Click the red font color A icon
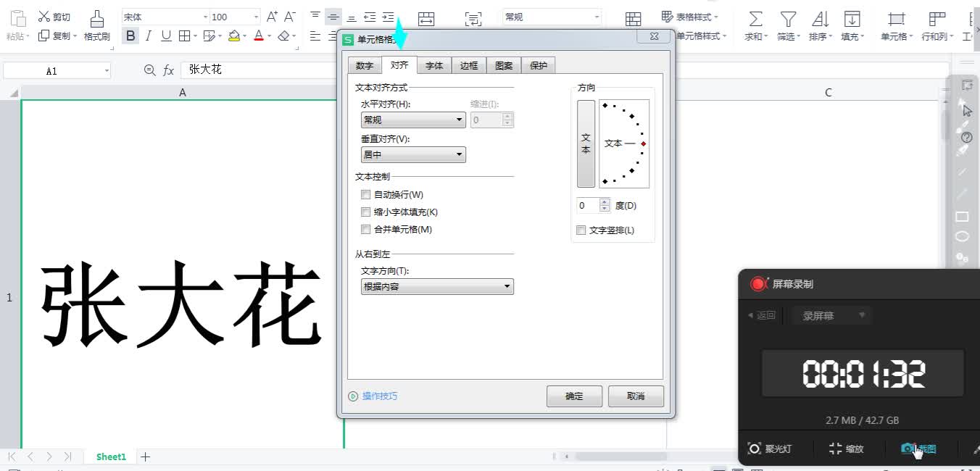This screenshot has height=471, width=980. coord(259,36)
